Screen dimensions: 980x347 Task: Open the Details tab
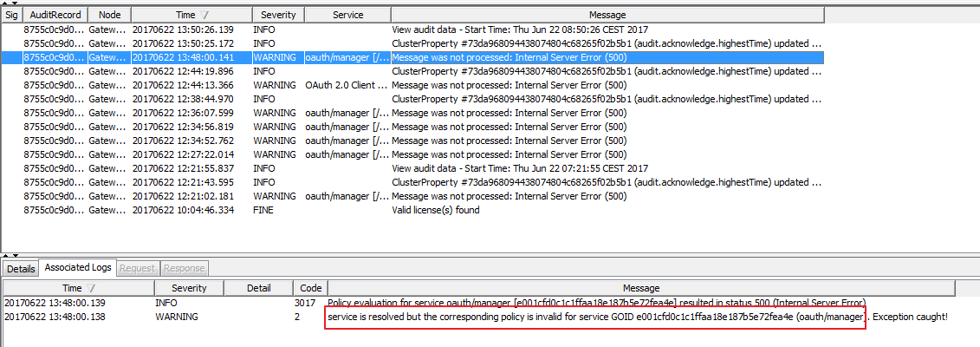tap(21, 268)
